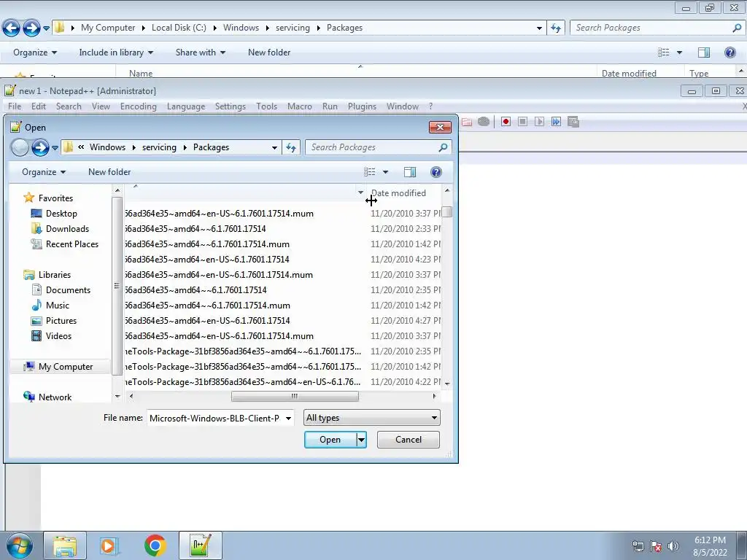Select Desktop under Favorites

[x=61, y=214]
